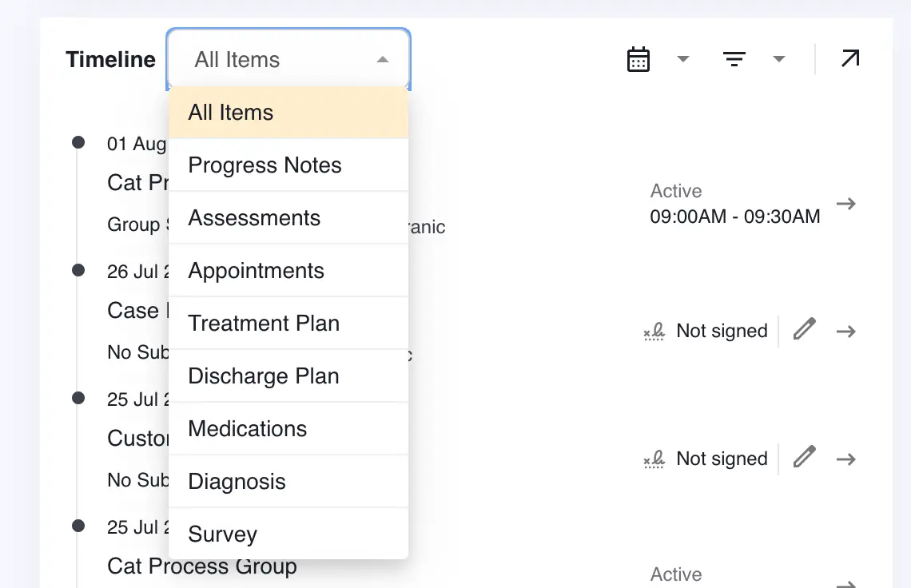Filter the timeline by Diagnosis

pyautogui.click(x=237, y=481)
